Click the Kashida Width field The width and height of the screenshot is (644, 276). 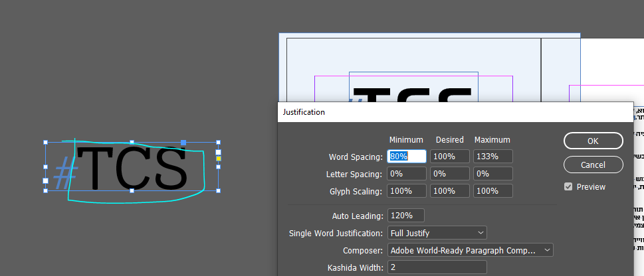click(437, 267)
